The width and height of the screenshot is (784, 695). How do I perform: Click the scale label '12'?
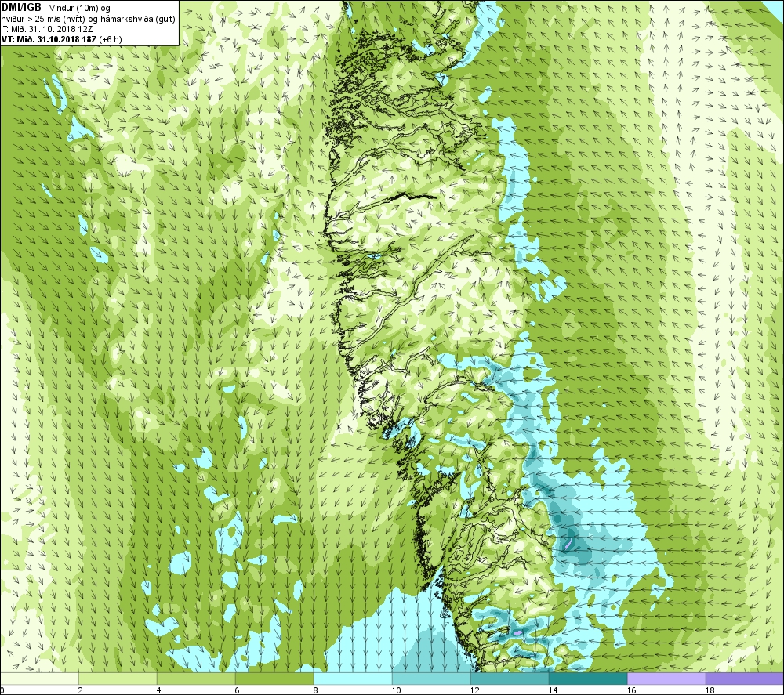point(474,690)
